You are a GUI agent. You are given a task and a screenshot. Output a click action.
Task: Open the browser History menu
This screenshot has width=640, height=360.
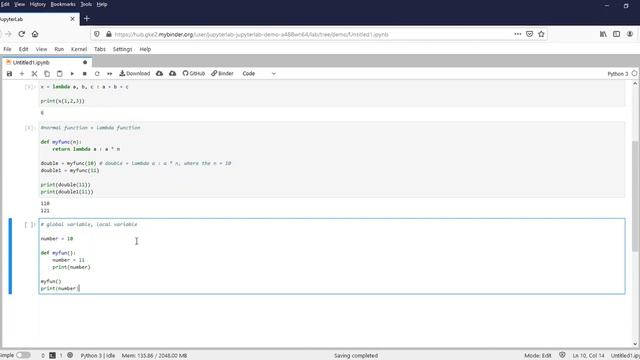[x=38, y=4]
